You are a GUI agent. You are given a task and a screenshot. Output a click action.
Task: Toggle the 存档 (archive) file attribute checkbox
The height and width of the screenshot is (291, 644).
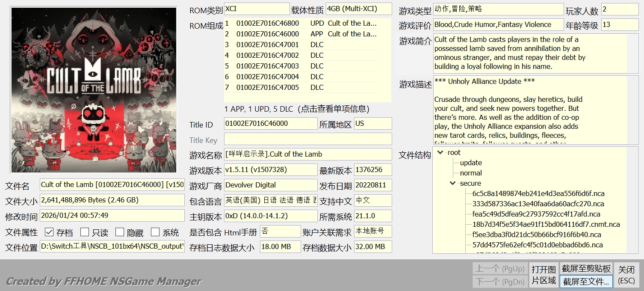(49, 232)
